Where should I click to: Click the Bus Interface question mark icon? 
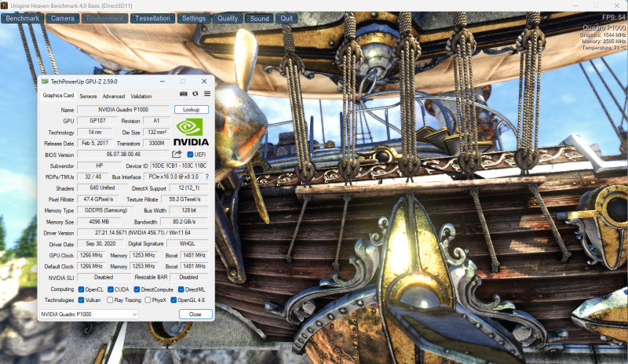[x=207, y=177]
